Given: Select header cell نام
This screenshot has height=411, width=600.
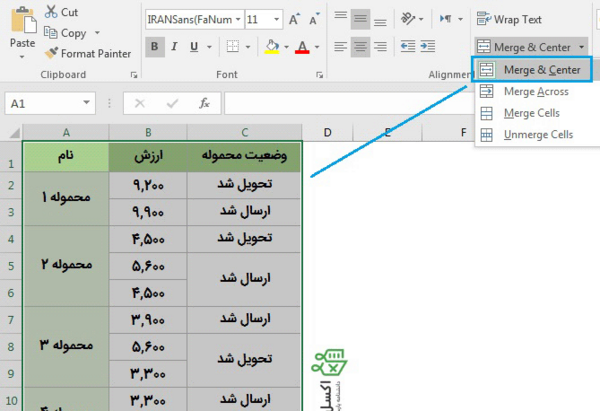Looking at the screenshot, I should coord(66,157).
